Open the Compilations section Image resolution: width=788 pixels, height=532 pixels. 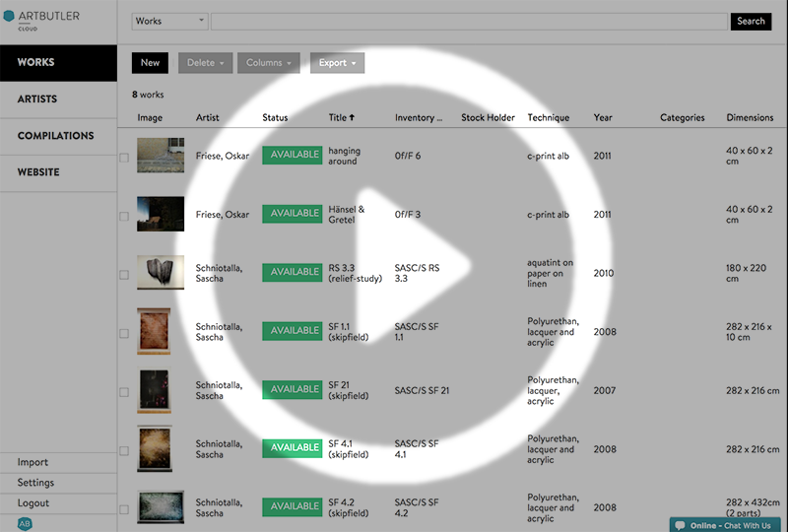coord(58,136)
